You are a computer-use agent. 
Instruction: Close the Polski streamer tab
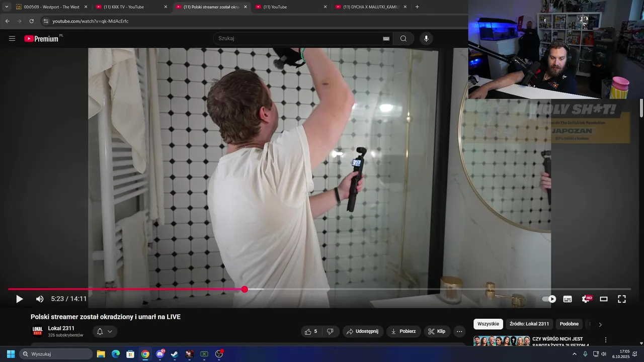[246, 7]
